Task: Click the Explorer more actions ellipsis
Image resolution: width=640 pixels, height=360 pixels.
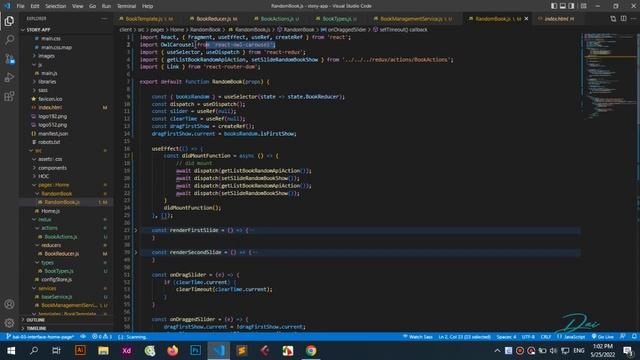Action: tap(104, 18)
